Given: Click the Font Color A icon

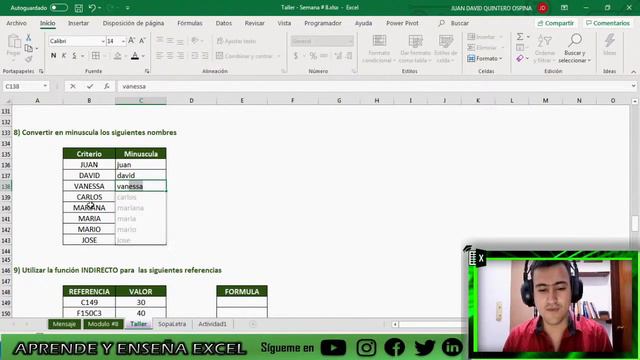Looking at the screenshot, I should click(x=135, y=56).
